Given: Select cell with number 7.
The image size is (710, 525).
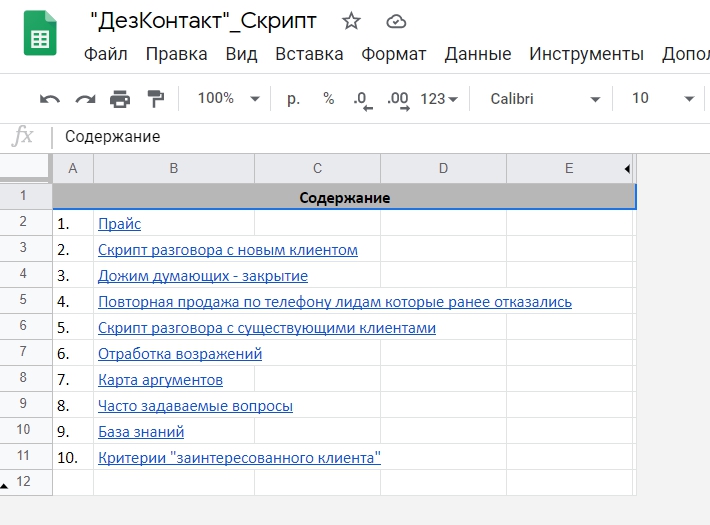Looking at the screenshot, I should 73,379.
